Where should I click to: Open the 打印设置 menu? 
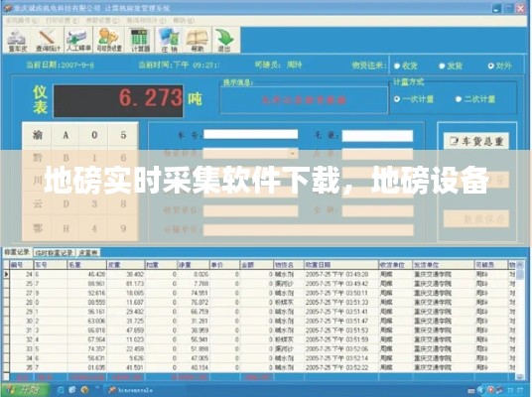tap(62, 21)
